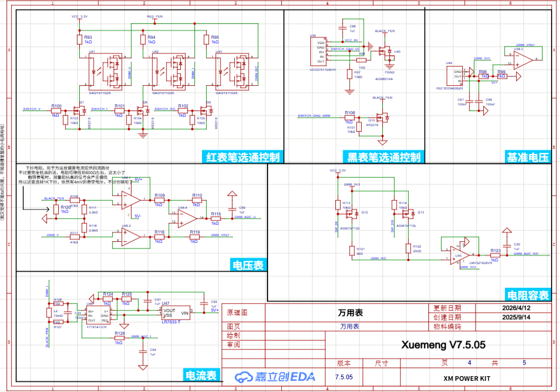Click the U43 optocoupler relay symbol
Viewport: 560px width, 392px height.
point(232,70)
